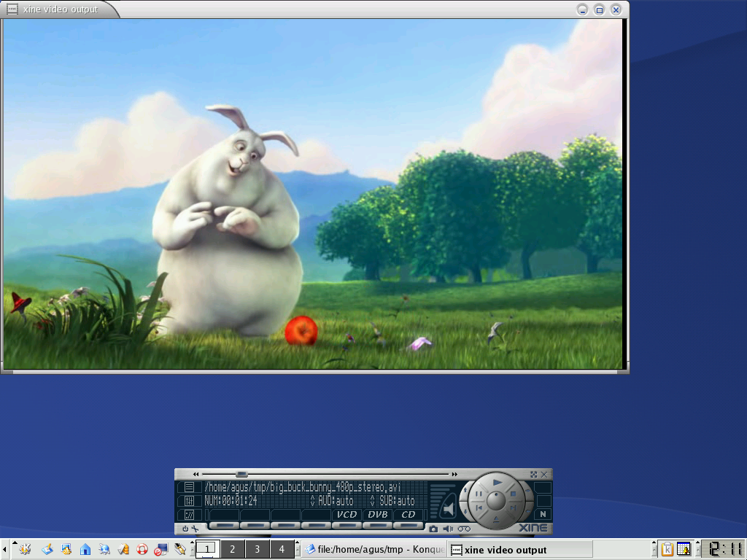Change the AUD audio channel stepper
This screenshot has height=560, width=747.
(312, 501)
